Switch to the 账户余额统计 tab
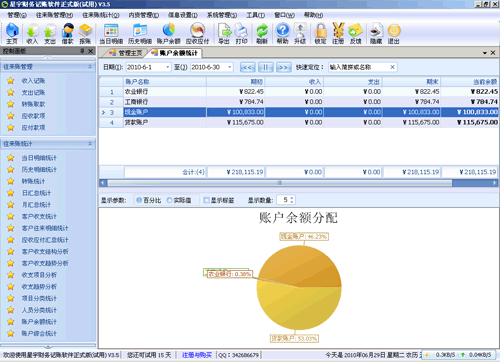 click(x=175, y=53)
